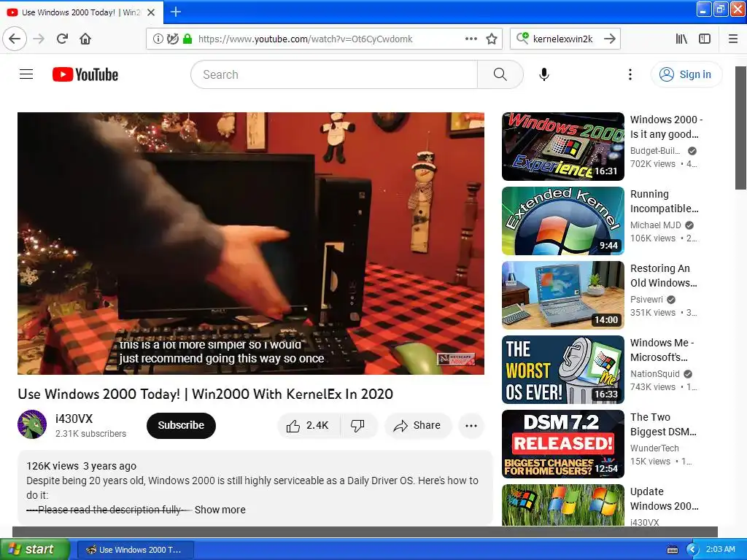
Task: Like the video with 2.4K likes
Action: 309,425
